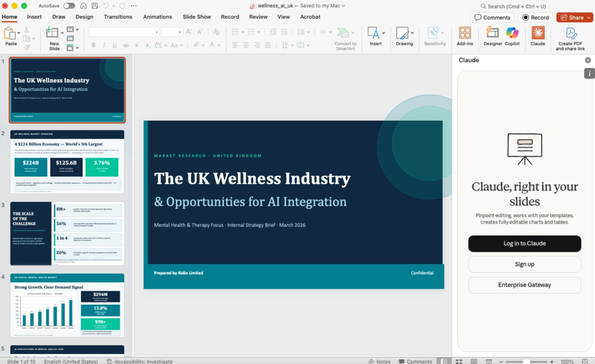This screenshot has width=595, height=364.
Task: Adjust the zoom slider in status bar
Action: [526, 361]
